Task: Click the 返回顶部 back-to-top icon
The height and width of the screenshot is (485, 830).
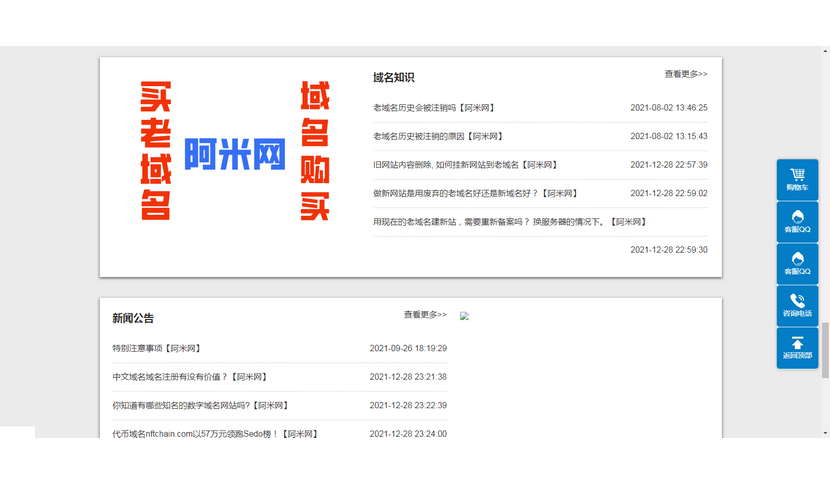Action: pyautogui.click(x=797, y=348)
